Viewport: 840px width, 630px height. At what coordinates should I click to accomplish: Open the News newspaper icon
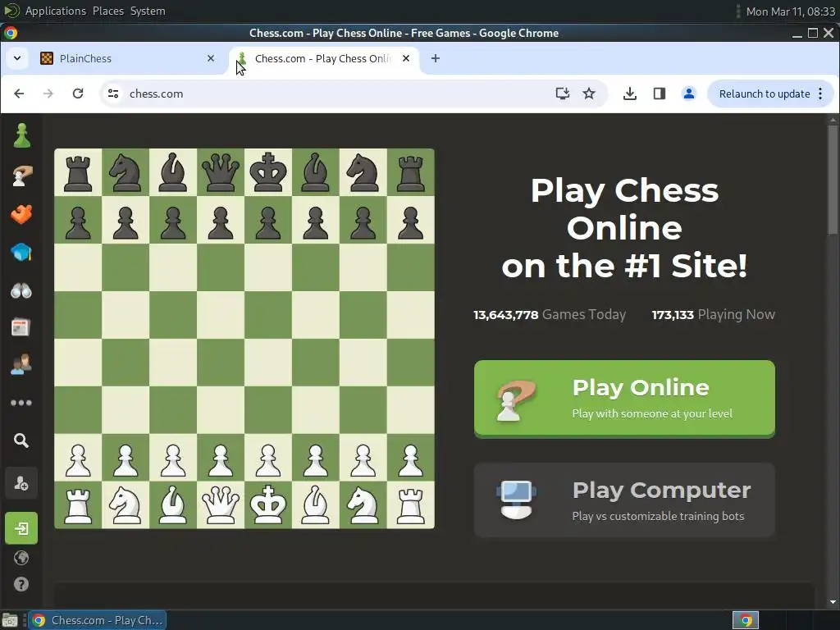(21, 327)
